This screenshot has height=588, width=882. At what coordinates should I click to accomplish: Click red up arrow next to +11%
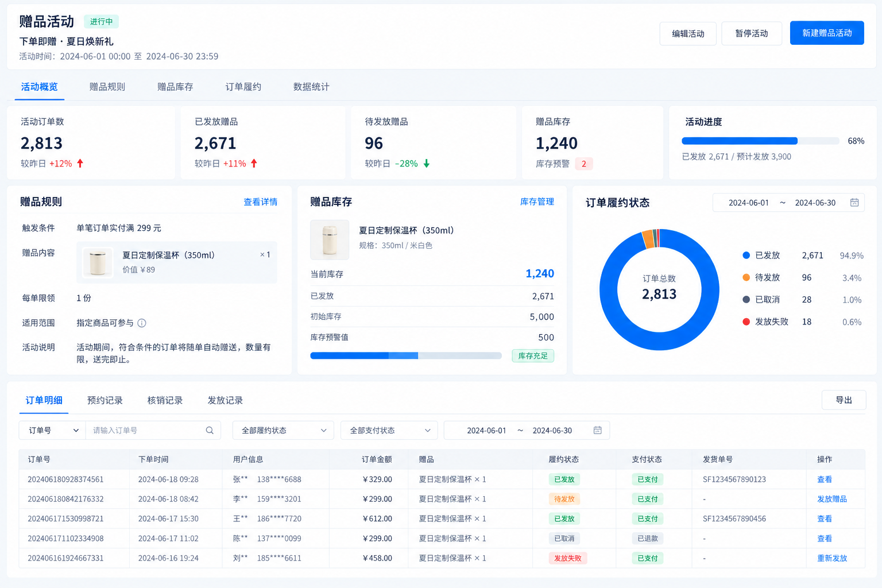pyautogui.click(x=254, y=164)
